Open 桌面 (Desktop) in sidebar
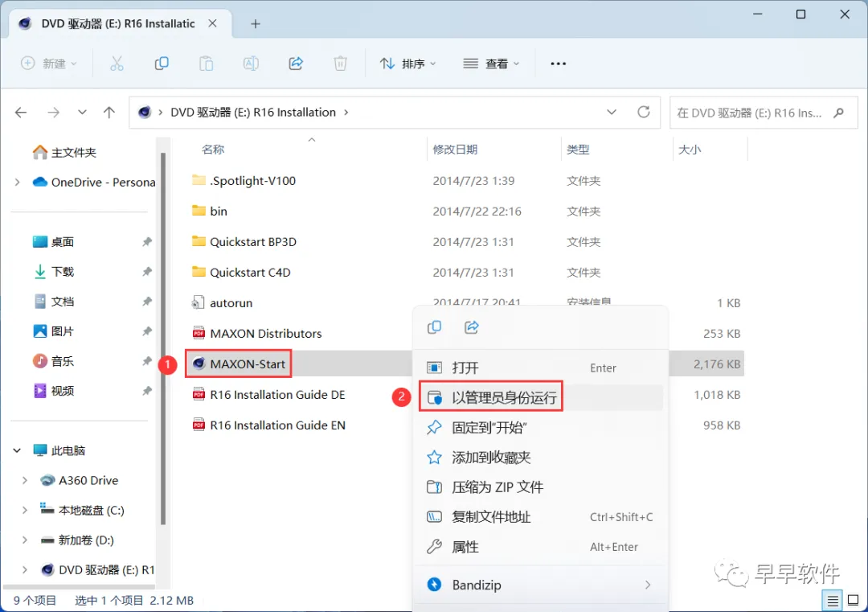The width and height of the screenshot is (868, 612). click(x=53, y=242)
